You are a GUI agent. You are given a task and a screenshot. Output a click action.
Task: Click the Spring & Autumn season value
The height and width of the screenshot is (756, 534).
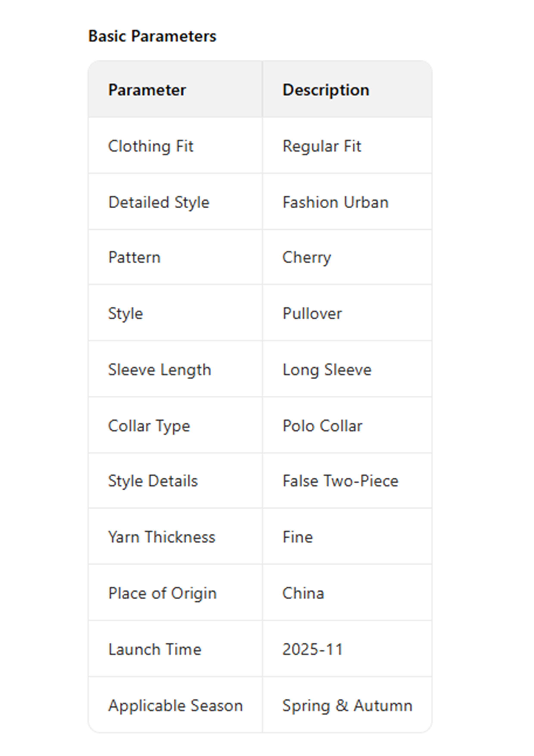[x=347, y=706]
